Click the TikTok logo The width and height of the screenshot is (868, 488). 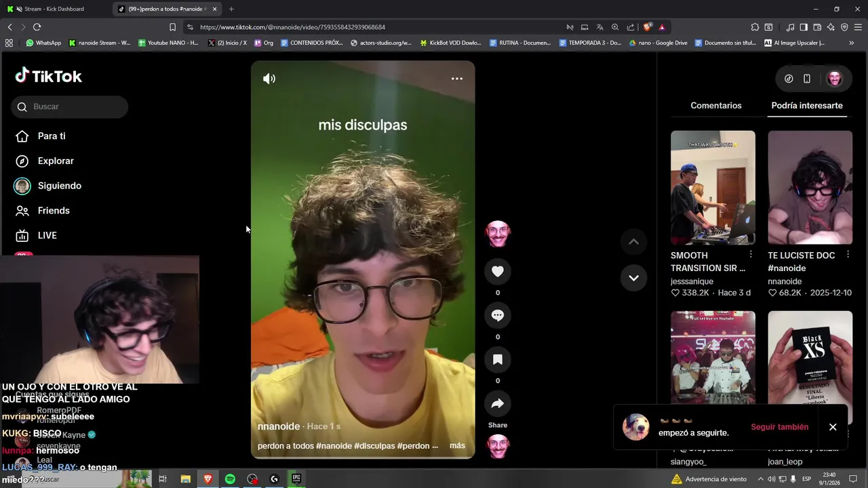(48, 76)
